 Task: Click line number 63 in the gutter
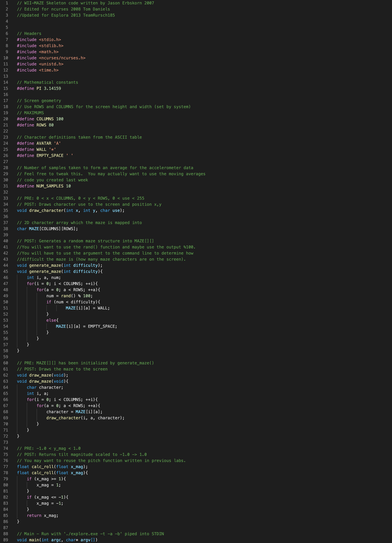pyautogui.click(x=6, y=381)
